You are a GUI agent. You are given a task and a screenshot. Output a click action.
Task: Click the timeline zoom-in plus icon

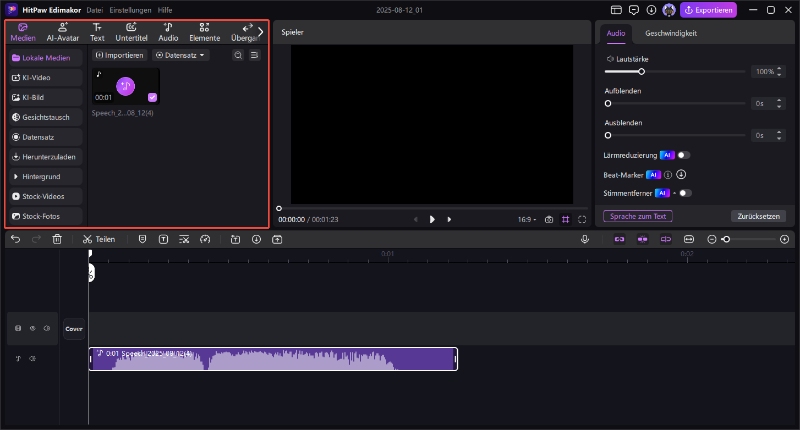(784, 240)
